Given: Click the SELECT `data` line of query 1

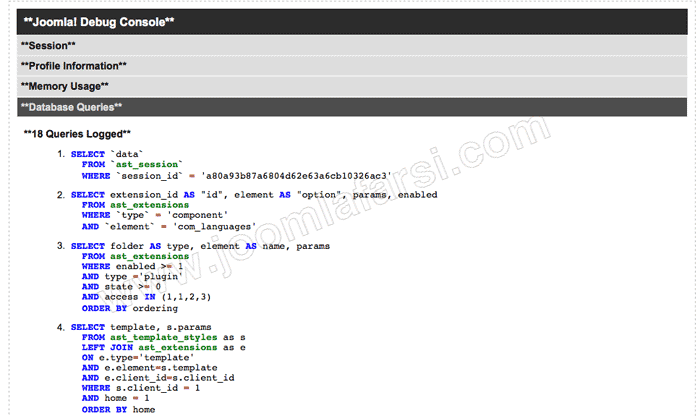Looking at the screenshot, I should (x=107, y=154).
